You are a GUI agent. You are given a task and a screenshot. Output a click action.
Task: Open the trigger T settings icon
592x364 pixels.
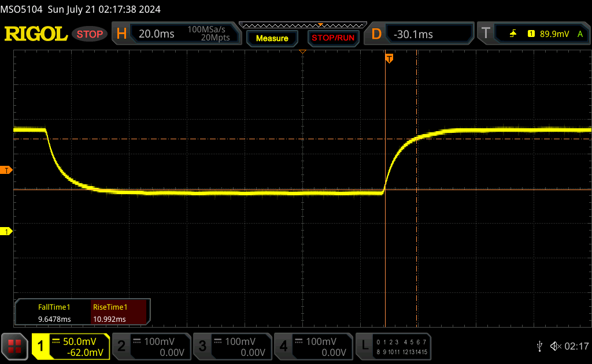tap(486, 34)
